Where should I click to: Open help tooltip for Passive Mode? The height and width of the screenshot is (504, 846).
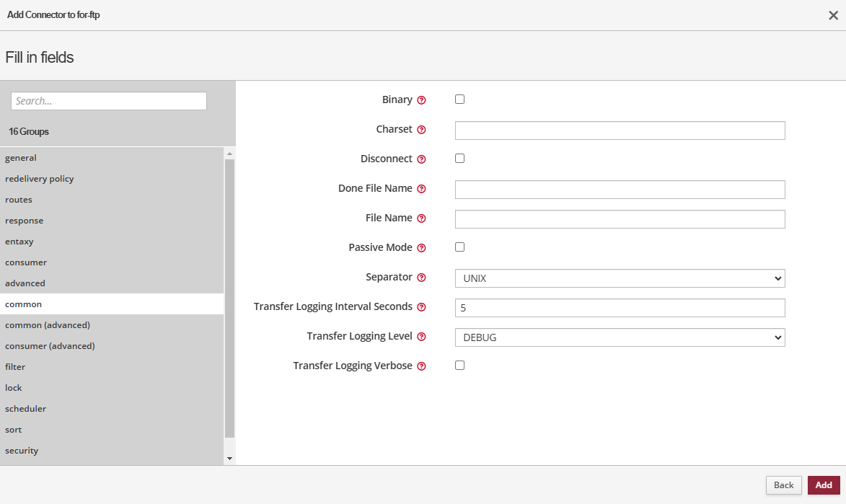pos(422,248)
